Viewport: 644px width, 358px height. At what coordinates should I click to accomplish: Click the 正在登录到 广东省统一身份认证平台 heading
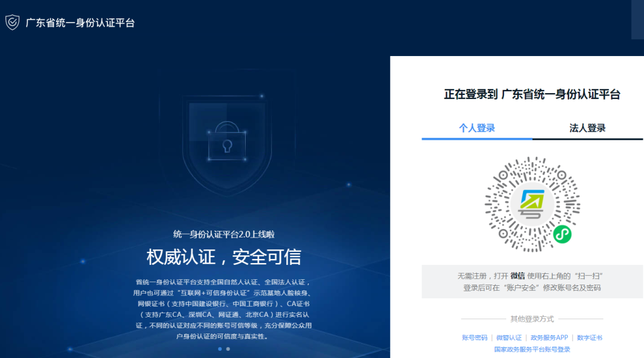(532, 94)
